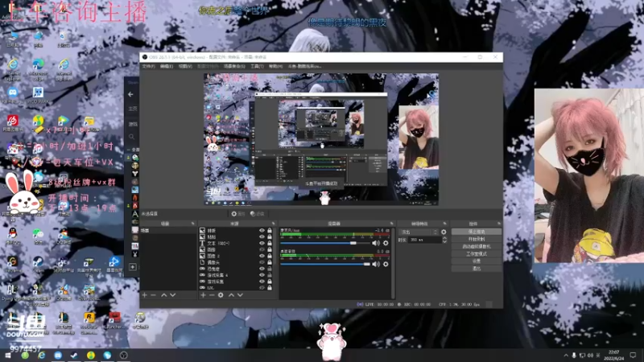
Task: Open the 文件(F) menu
Action: tap(149, 66)
